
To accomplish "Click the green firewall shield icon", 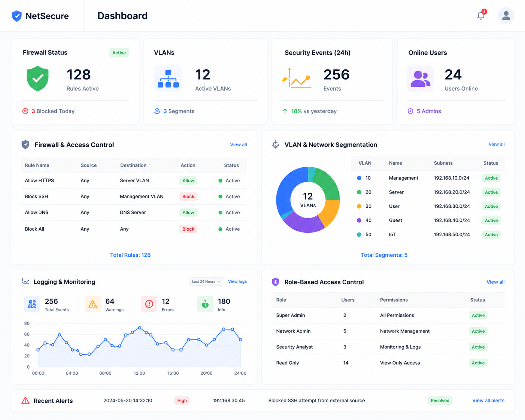I will [37, 79].
